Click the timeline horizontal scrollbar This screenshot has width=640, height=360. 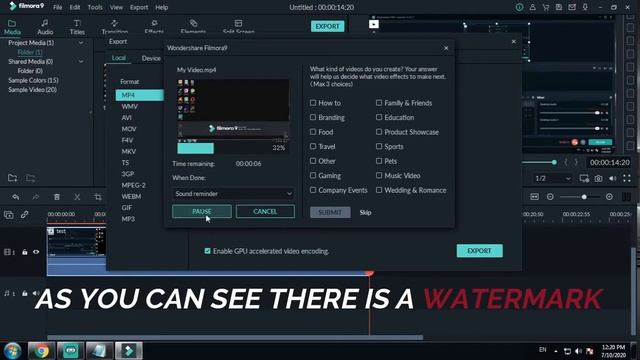[235, 338]
